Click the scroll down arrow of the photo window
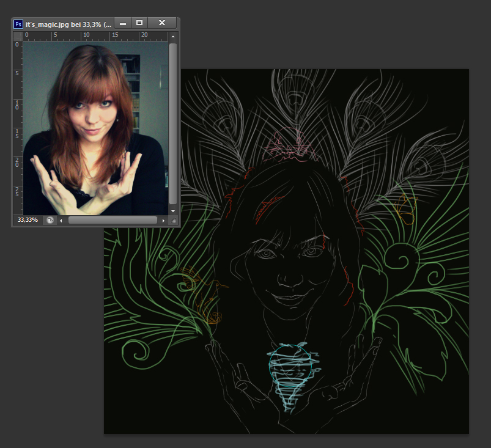 173,210
